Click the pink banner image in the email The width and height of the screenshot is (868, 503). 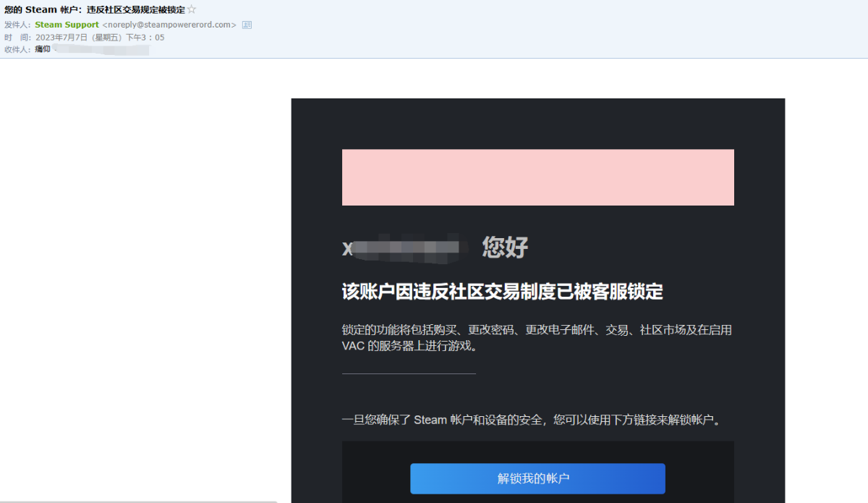pyautogui.click(x=537, y=177)
